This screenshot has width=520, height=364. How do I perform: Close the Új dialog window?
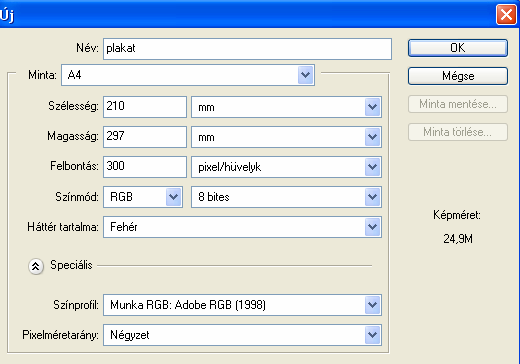click(x=506, y=15)
